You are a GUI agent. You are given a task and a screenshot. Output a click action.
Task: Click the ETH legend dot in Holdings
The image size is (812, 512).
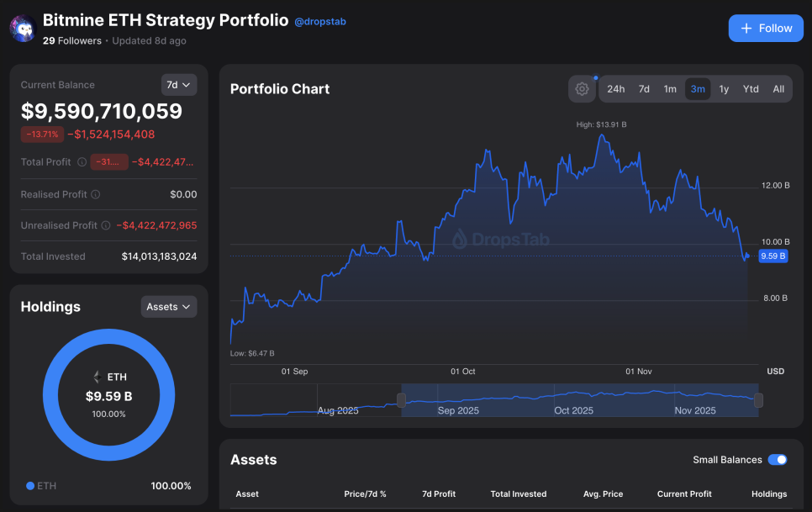[x=30, y=486]
